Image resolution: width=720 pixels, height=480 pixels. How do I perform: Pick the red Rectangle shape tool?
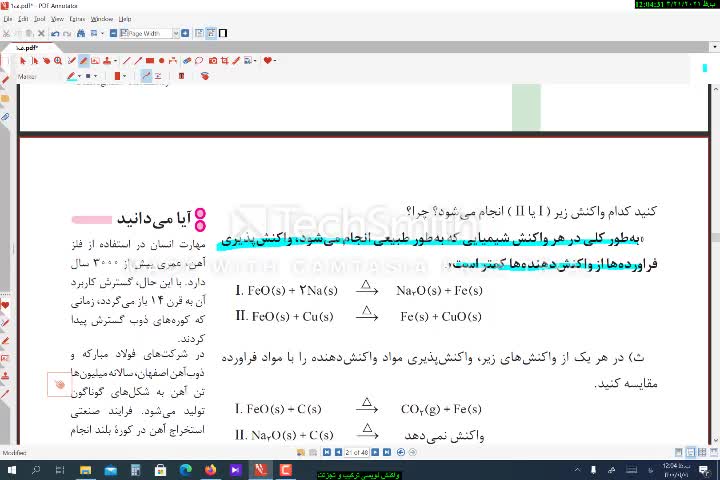(152, 61)
